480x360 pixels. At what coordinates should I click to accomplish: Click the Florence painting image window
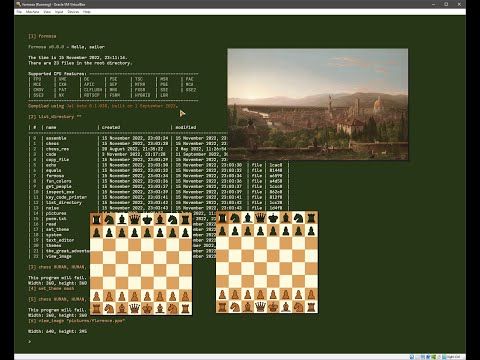[318, 104]
